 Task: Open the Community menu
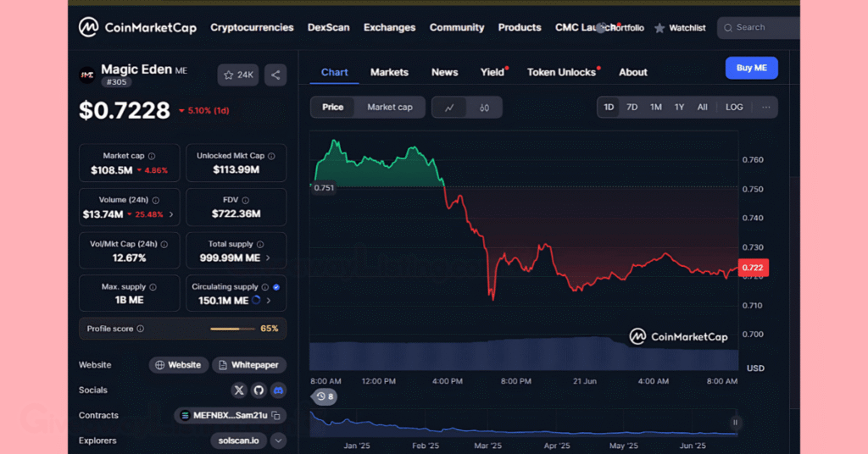click(x=457, y=28)
